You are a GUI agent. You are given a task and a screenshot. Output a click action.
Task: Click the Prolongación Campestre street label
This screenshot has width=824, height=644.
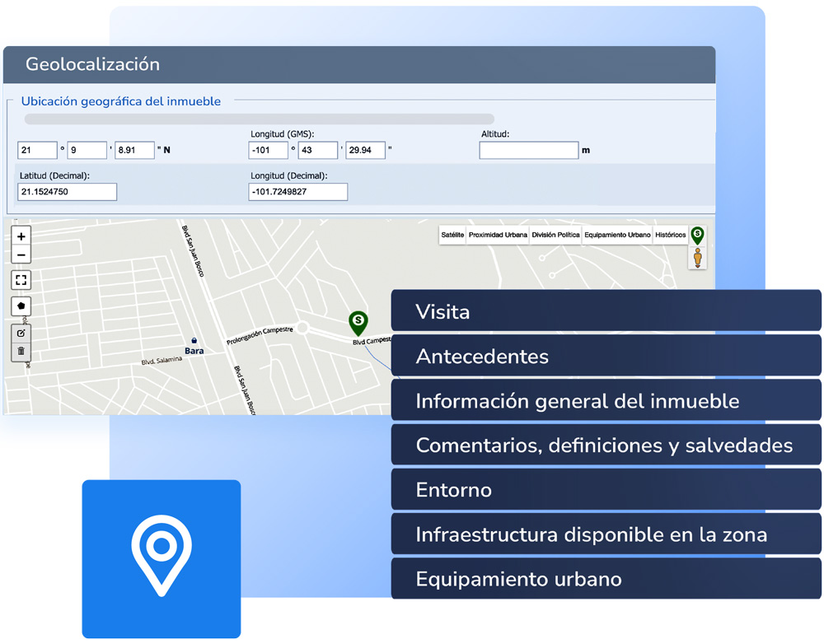[x=260, y=336]
